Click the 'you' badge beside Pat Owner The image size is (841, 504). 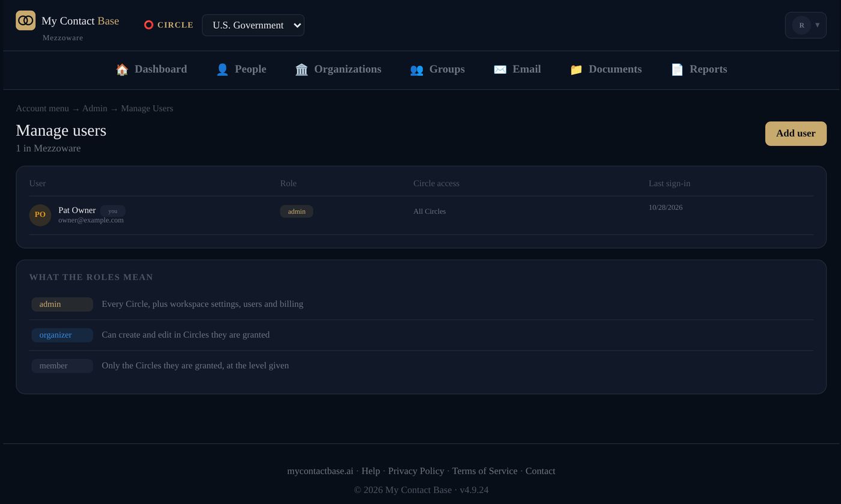click(113, 211)
